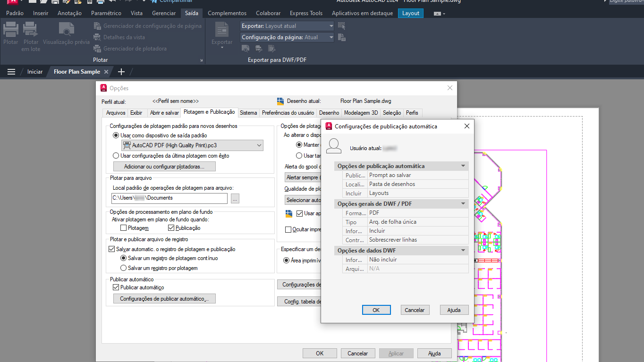Click the page setup override icon beside Configuração da página
Screen dimensions: 644x362
click(342, 37)
